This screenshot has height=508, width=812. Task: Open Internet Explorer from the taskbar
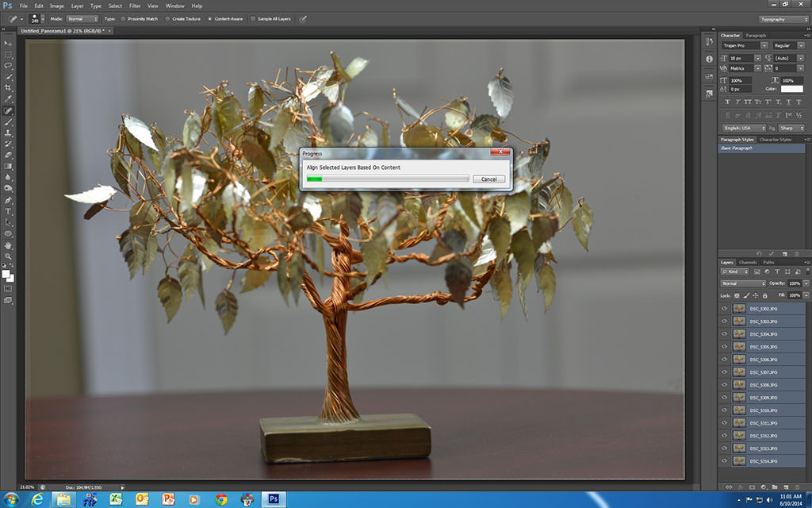37,500
